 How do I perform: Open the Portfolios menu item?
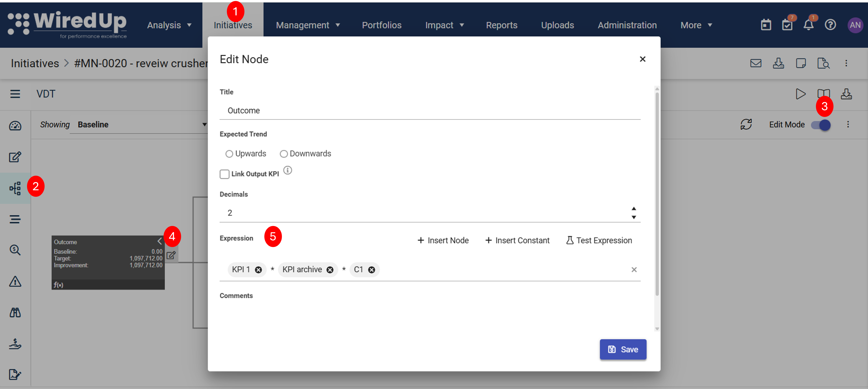[x=382, y=25]
